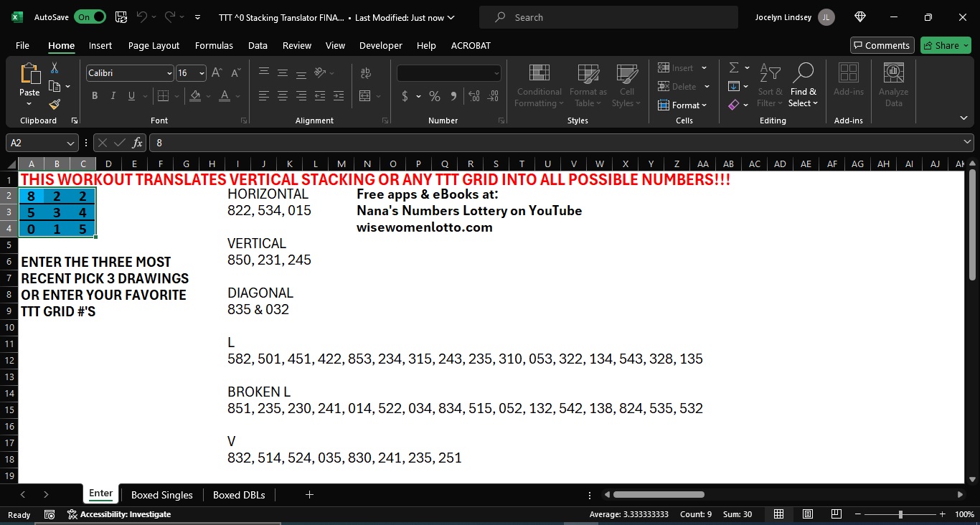Click the Format Painter brush icon

[55, 104]
